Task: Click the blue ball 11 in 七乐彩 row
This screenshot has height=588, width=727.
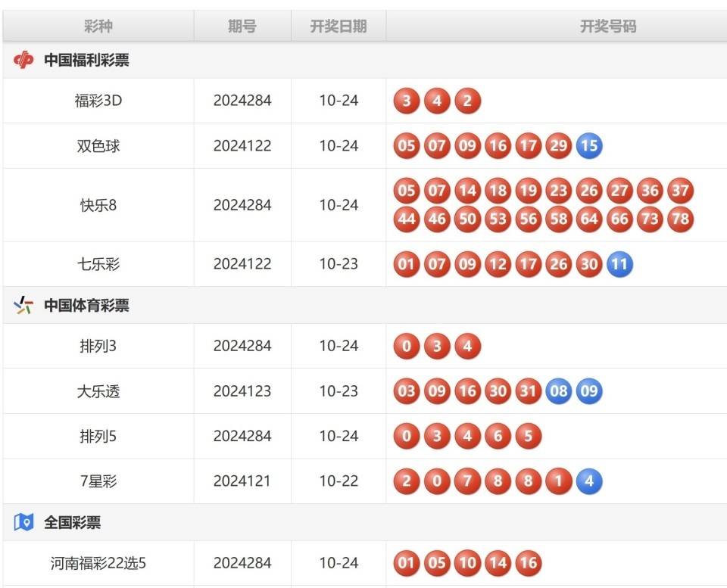Action: coord(619,264)
